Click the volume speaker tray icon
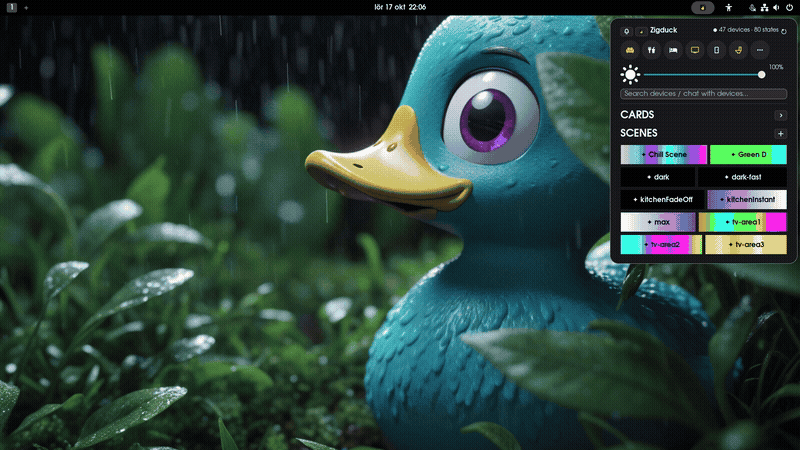The image size is (800, 450). tap(776, 8)
